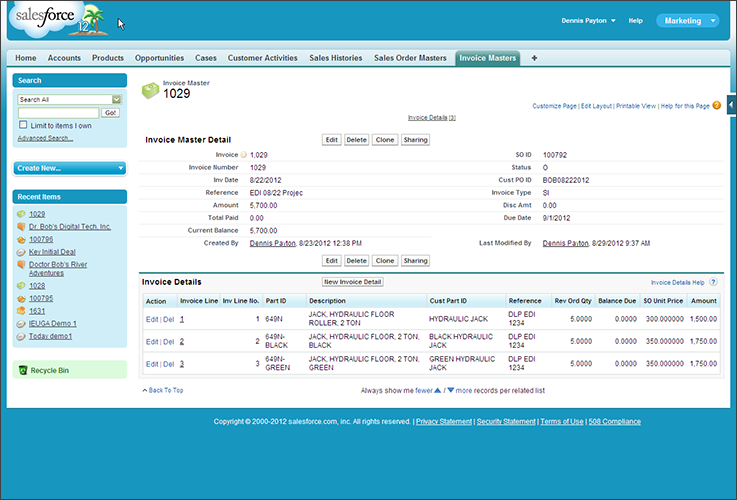Click the Invoice field lookup icon
This screenshot has width=737, height=500.
click(243, 155)
